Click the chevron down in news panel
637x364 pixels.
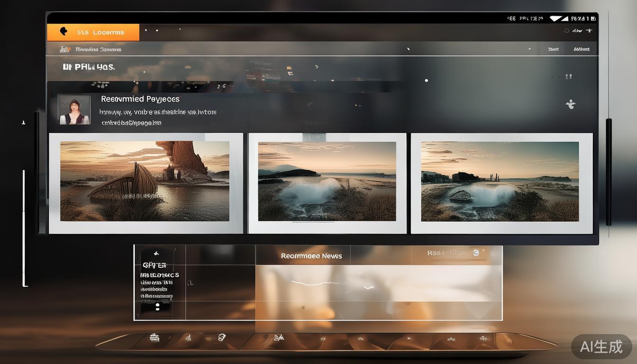pos(368,287)
